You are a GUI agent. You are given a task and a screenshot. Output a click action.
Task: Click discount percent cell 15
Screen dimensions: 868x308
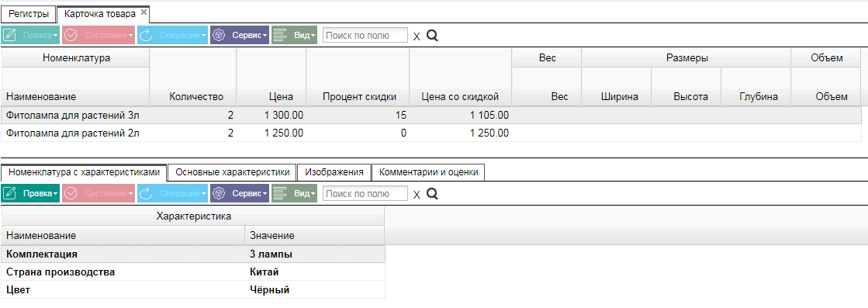tap(358, 116)
